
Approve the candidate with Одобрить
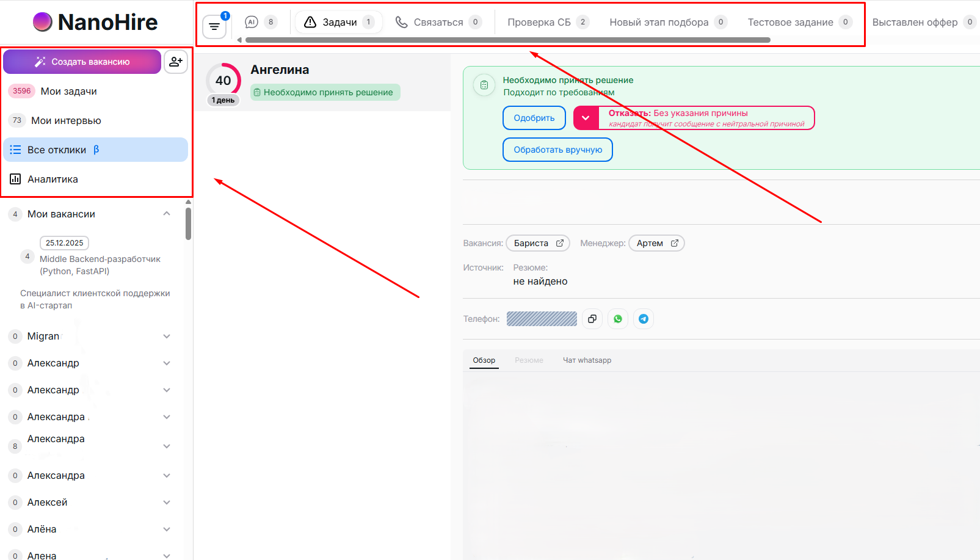tap(534, 118)
